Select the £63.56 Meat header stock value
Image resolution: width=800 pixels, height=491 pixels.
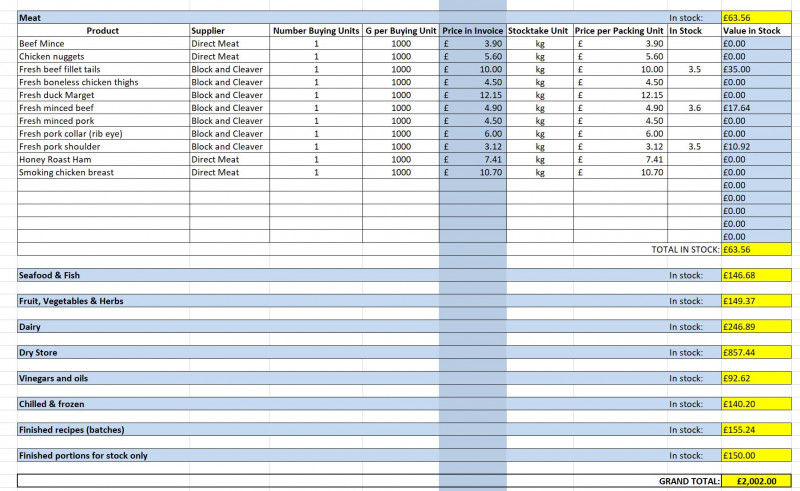pyautogui.click(x=756, y=17)
